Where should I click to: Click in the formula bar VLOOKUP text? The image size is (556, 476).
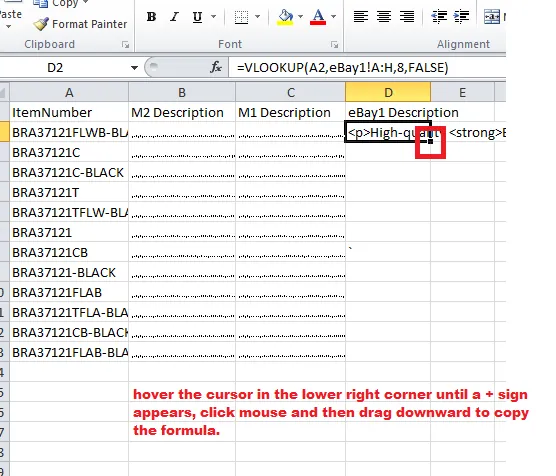pos(343,67)
